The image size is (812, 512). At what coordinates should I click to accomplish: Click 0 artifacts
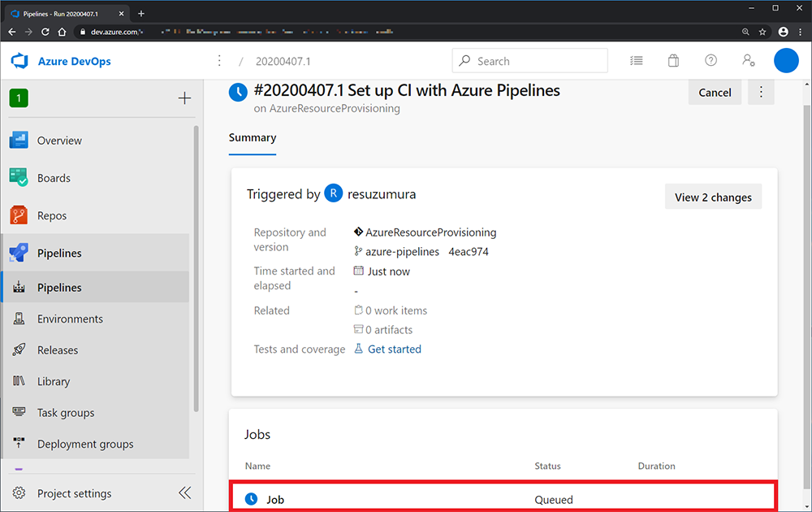coord(389,330)
